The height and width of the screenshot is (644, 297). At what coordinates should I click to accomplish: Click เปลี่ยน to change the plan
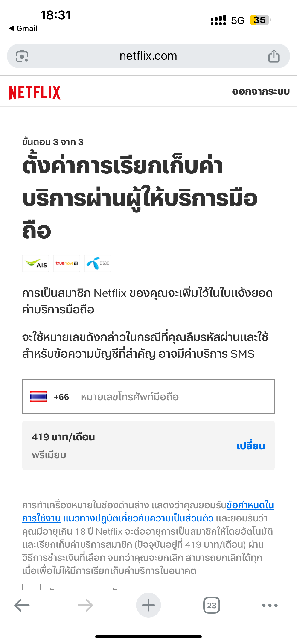251,445
